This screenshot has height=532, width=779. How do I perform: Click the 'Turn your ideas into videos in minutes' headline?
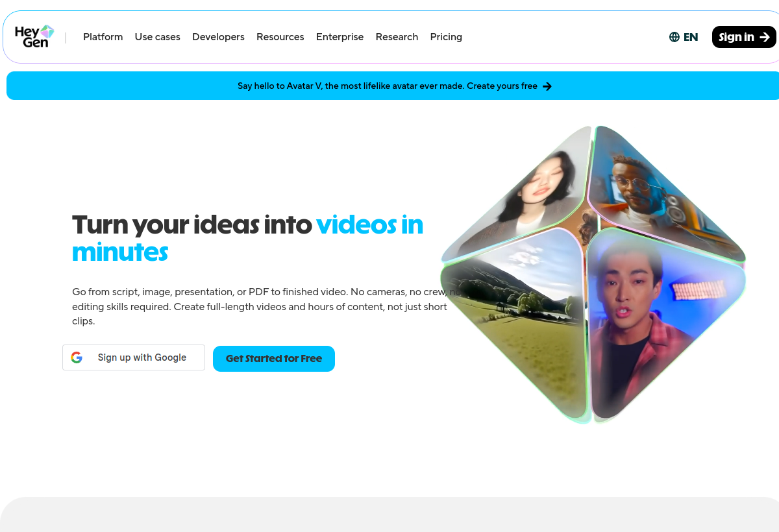coord(248,238)
